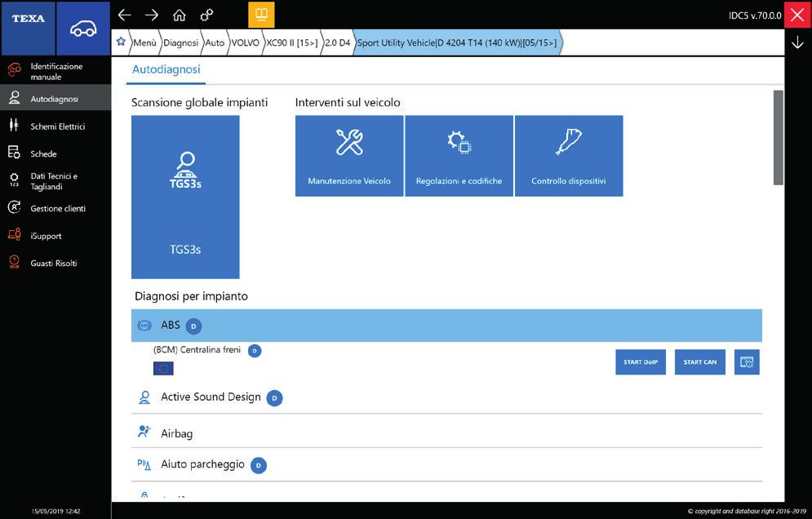Click the favorites star in breadcrumb
Viewport: 812px width, 519px height.
pyautogui.click(x=121, y=42)
